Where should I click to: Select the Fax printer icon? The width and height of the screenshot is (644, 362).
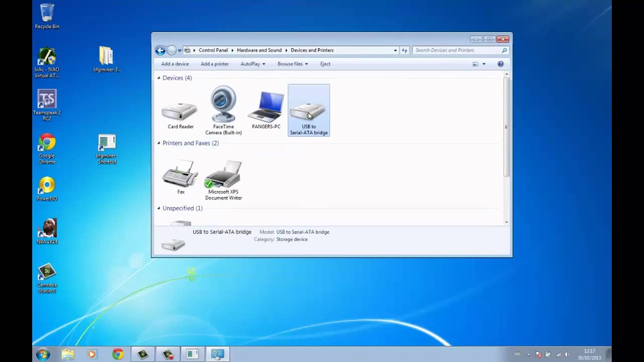(181, 177)
